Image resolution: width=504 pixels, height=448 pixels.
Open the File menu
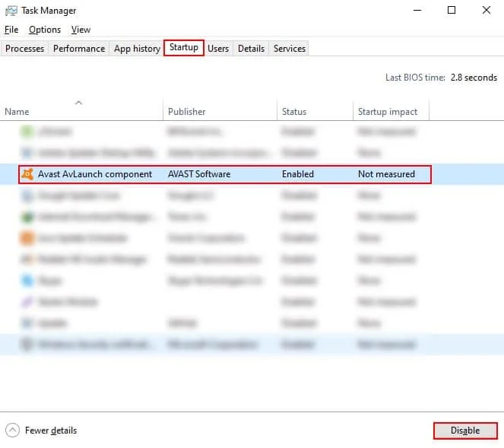(x=11, y=30)
